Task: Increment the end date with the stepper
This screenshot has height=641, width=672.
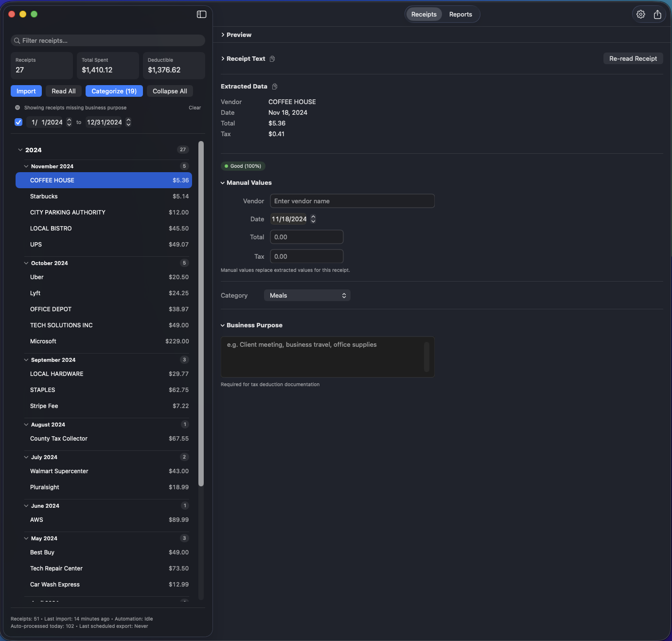Action: pyautogui.click(x=128, y=120)
